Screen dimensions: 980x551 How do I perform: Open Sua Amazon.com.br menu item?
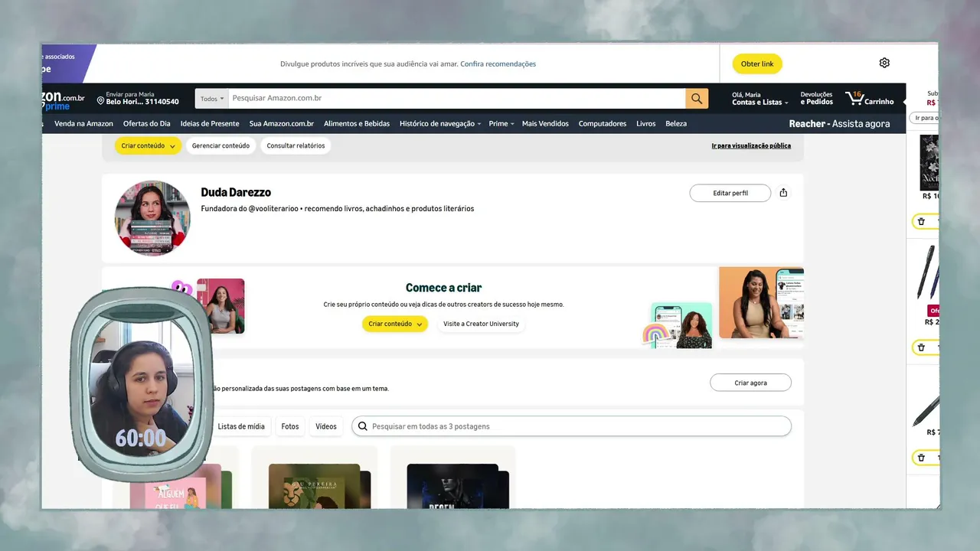pos(282,124)
